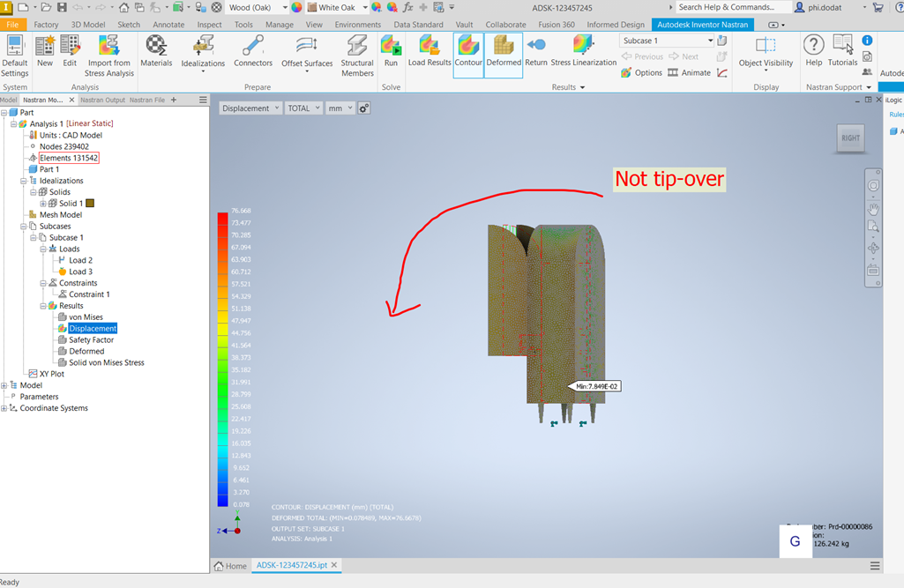Open Structural Members tool
Screen dimensions: 904x588
[x=357, y=56]
